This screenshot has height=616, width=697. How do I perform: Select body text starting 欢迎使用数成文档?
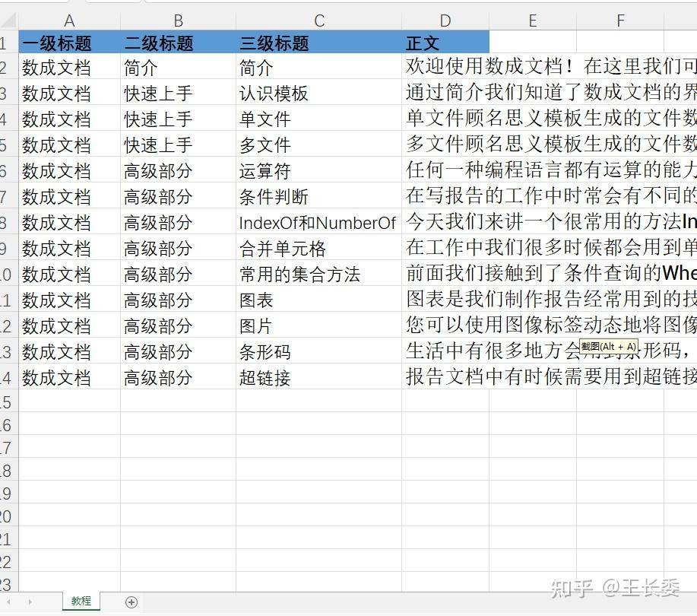[x=550, y=66]
